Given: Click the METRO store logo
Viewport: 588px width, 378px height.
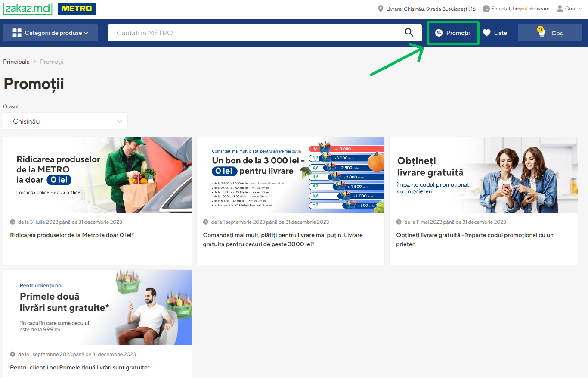Looking at the screenshot, I should coord(77,9).
